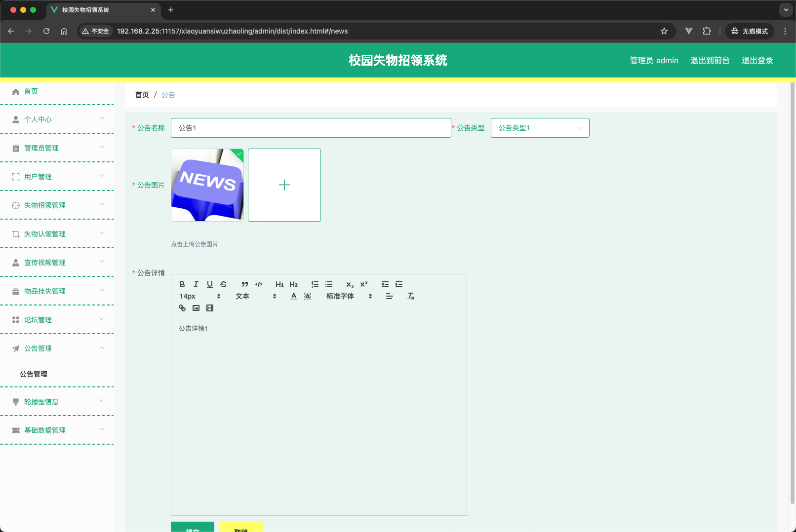Go back in browser
This screenshot has width=796, height=532.
11,31
